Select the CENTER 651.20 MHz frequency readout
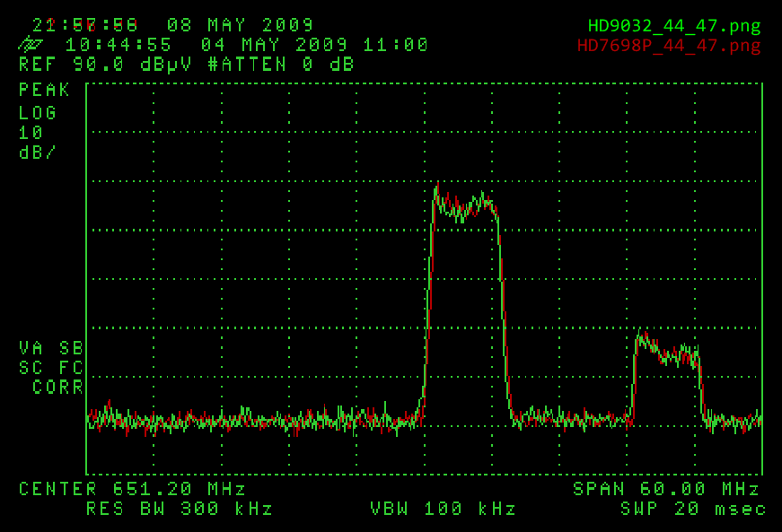 click(x=132, y=489)
